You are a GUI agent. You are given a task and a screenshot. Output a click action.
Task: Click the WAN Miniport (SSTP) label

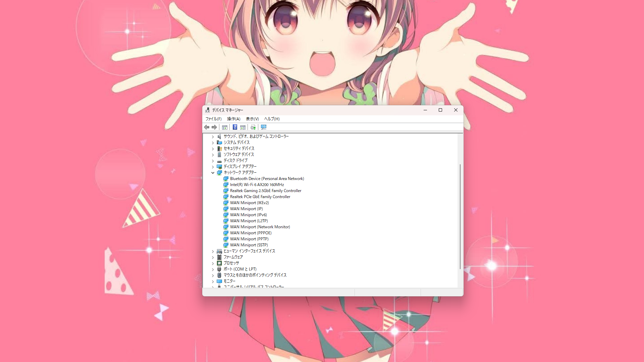pos(249,245)
